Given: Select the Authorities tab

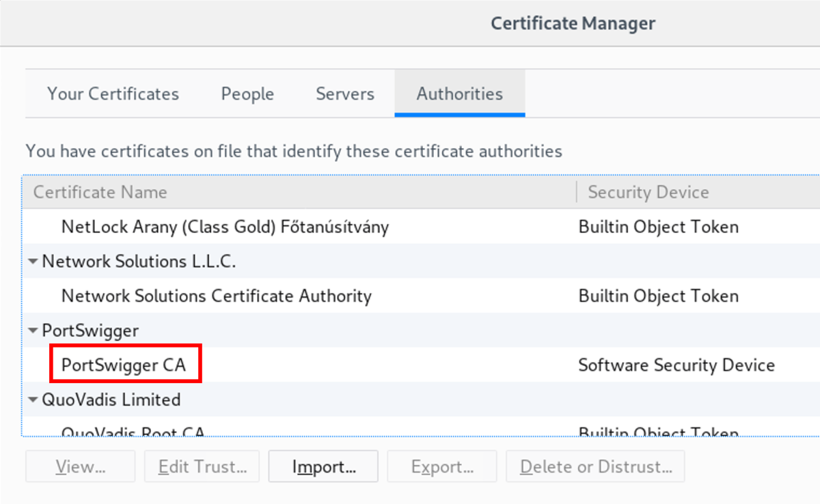Looking at the screenshot, I should [x=460, y=94].
